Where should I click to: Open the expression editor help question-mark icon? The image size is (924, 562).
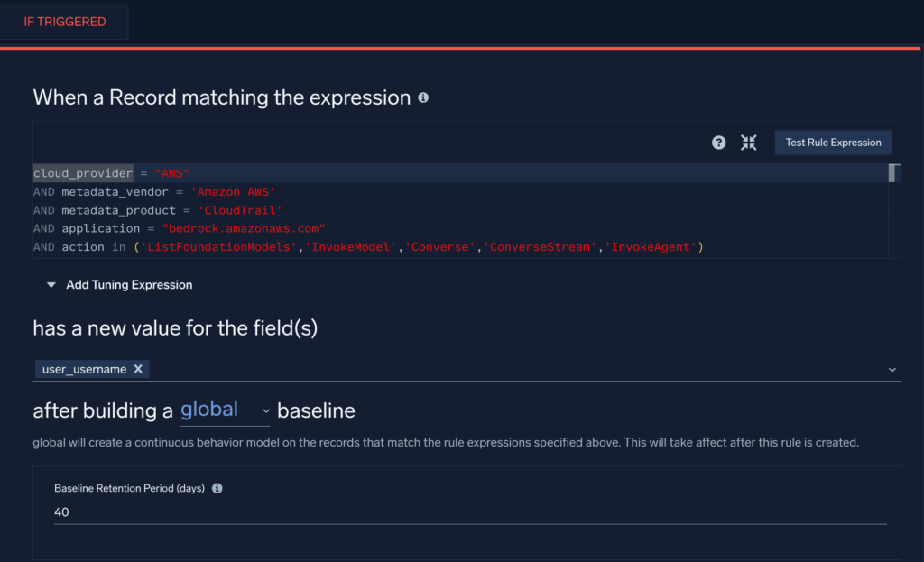click(718, 143)
